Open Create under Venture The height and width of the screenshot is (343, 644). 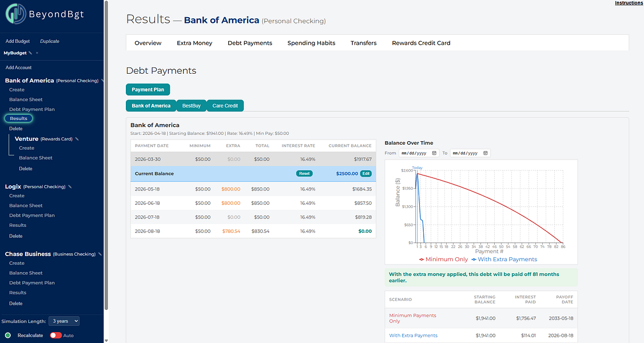27,148
